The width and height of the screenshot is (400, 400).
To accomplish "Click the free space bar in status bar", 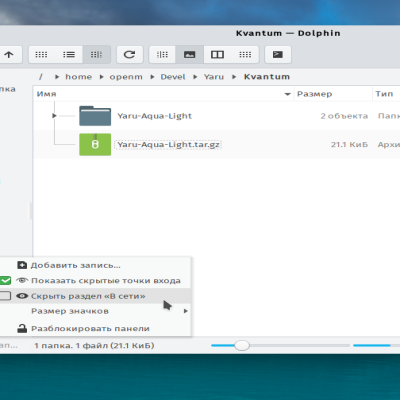I will point(376,345).
